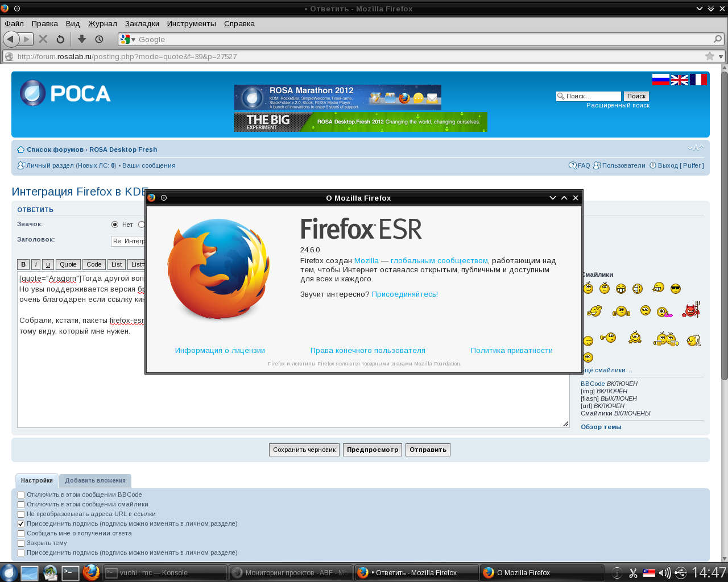Click the info notification icon in tray

pyautogui.click(x=617, y=573)
